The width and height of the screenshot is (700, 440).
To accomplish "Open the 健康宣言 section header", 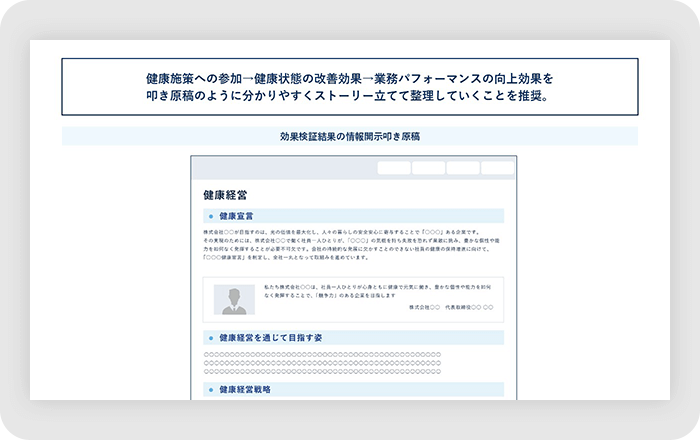I will [x=236, y=216].
